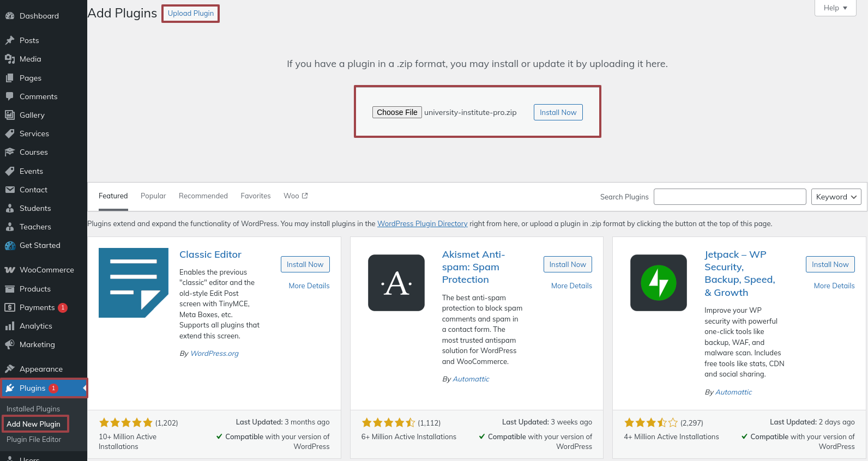Switch to the Popular tab
868x461 pixels.
pyautogui.click(x=153, y=196)
